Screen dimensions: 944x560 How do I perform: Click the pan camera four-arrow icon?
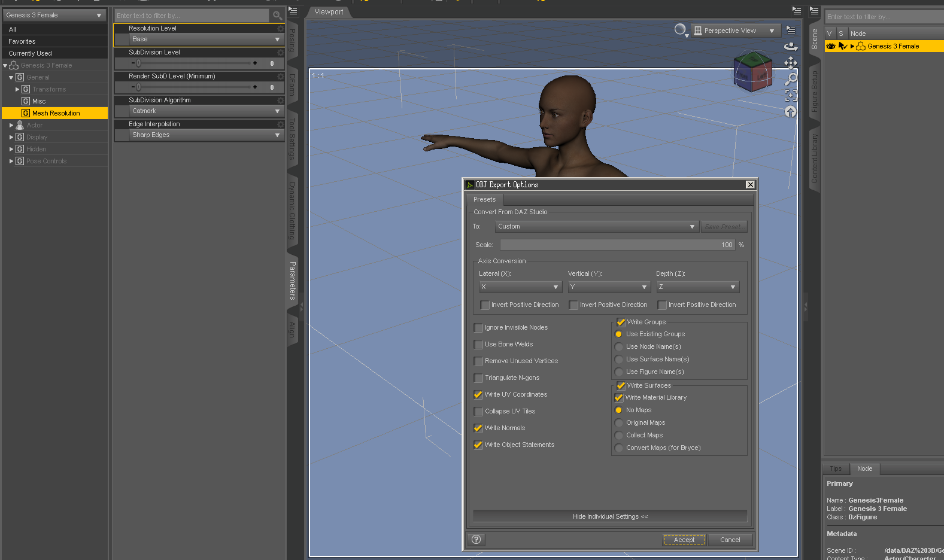coord(791,63)
